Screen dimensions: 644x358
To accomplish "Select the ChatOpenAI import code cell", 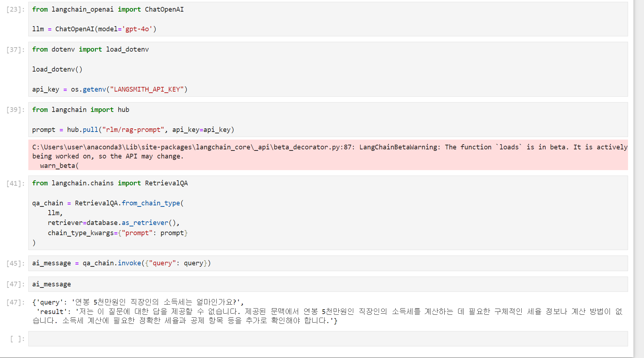I will [x=328, y=19].
